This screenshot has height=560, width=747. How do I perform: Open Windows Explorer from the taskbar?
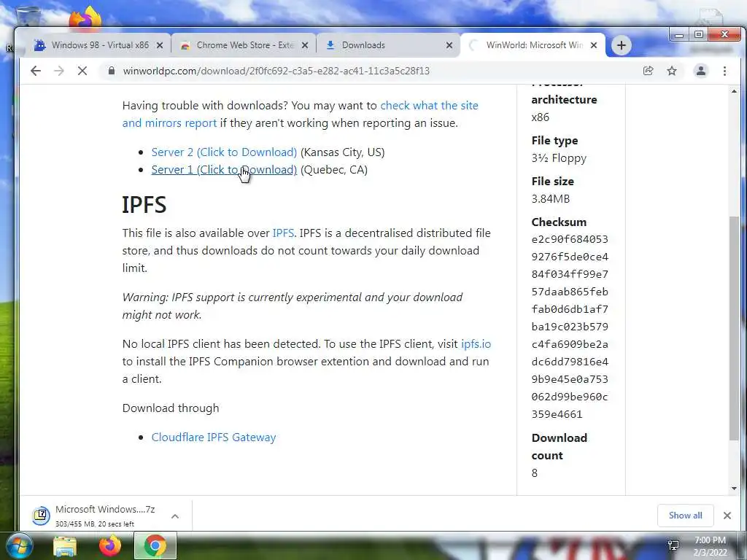tap(65, 546)
